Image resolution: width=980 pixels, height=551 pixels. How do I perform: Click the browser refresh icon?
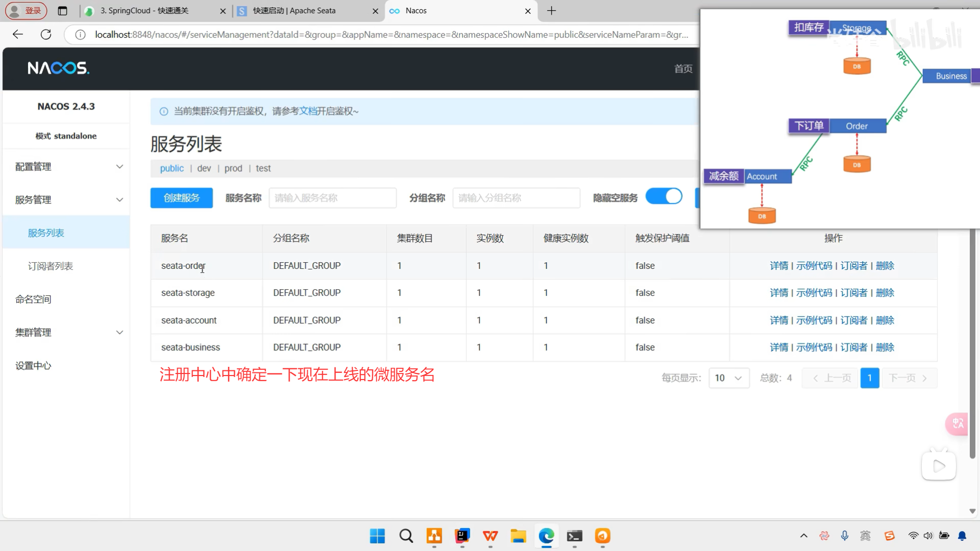pos(46,34)
